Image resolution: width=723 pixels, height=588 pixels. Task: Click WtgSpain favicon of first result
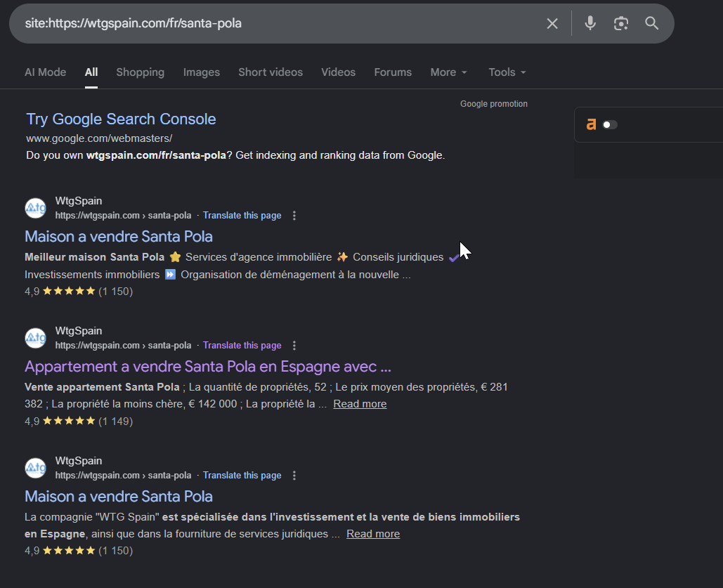(36, 208)
